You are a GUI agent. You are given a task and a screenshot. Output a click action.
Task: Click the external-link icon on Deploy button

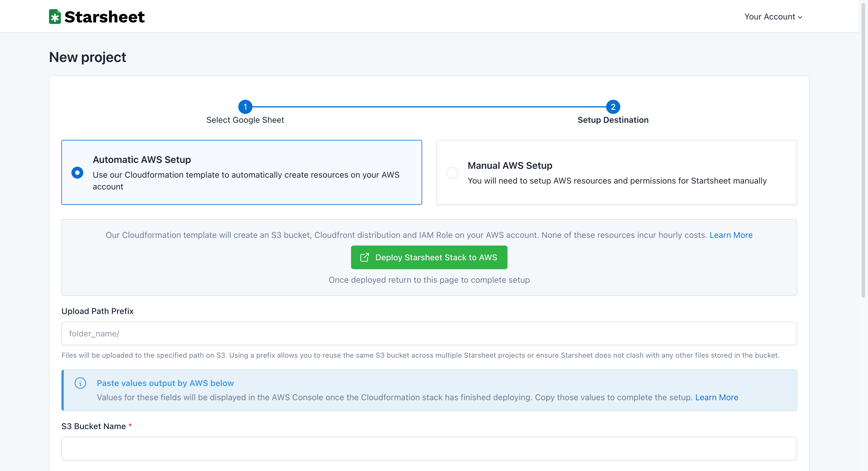(x=364, y=257)
